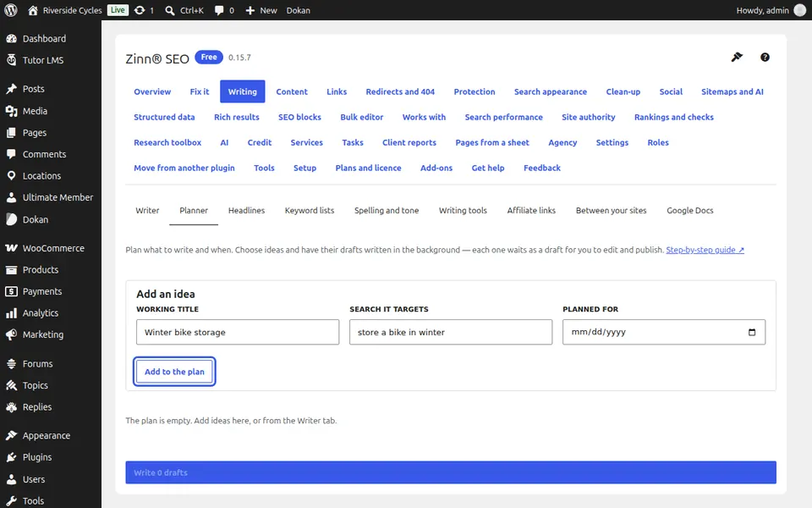Viewport: 812px width, 508px height.
Task: Select Structured data tab
Action: (x=164, y=117)
